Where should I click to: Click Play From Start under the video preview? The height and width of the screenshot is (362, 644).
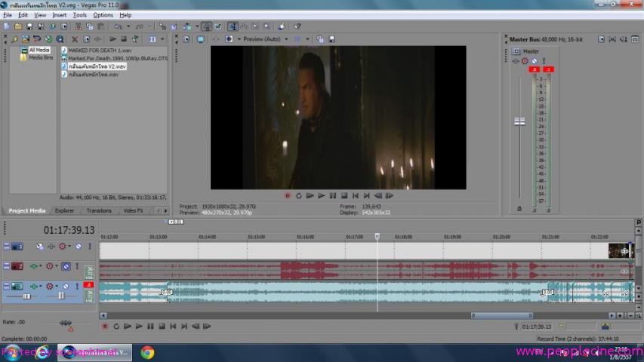pos(310,196)
